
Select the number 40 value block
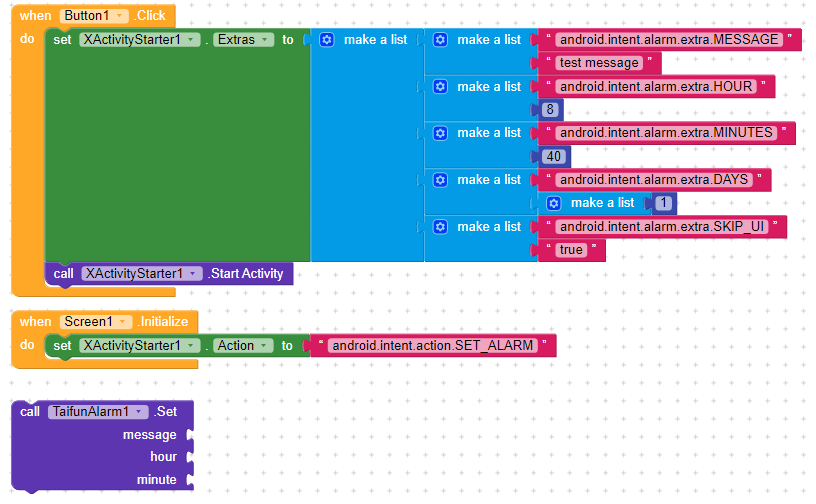click(x=554, y=156)
